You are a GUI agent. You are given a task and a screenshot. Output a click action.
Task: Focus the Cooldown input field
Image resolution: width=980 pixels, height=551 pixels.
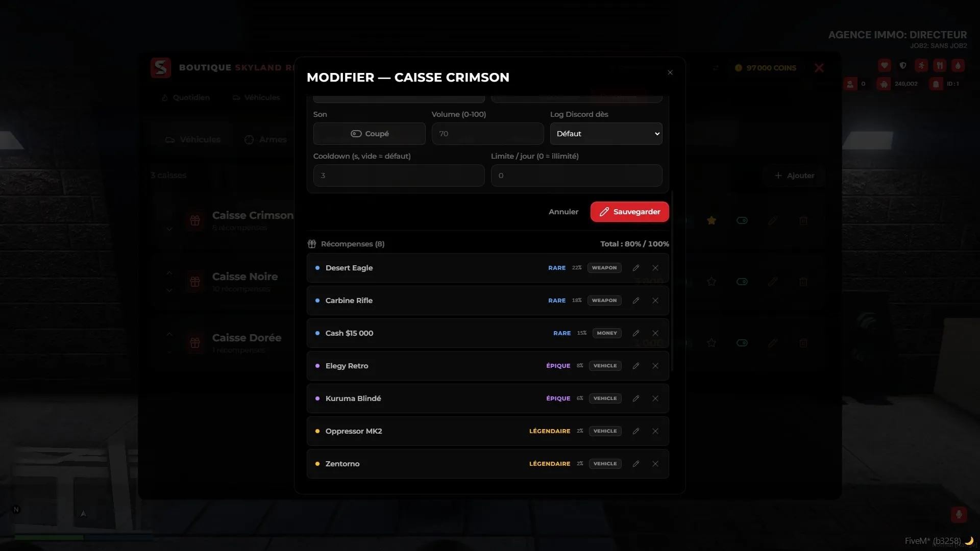coord(399,176)
